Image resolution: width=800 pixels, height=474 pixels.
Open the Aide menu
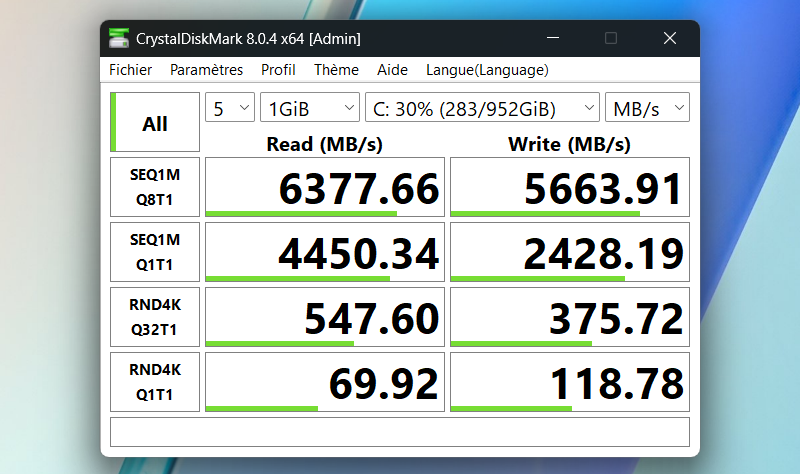(392, 70)
